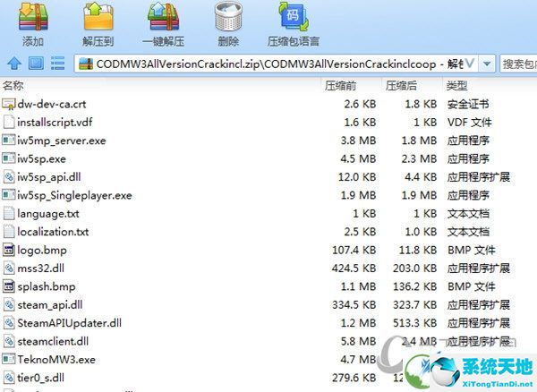Select file name iw5sp_api.dll
This screenshot has height=392, width=537.
click(x=49, y=177)
